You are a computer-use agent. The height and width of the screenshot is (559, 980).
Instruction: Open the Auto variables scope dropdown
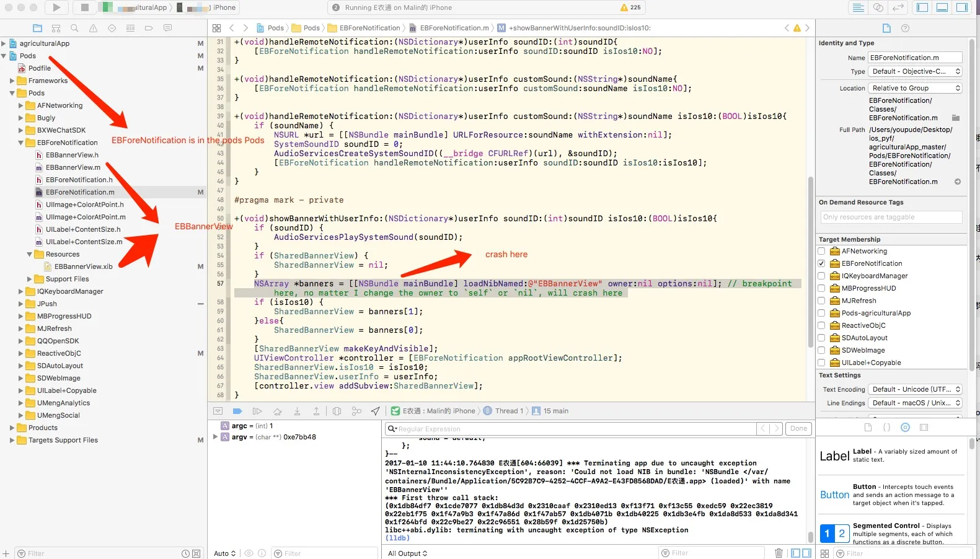click(x=224, y=553)
